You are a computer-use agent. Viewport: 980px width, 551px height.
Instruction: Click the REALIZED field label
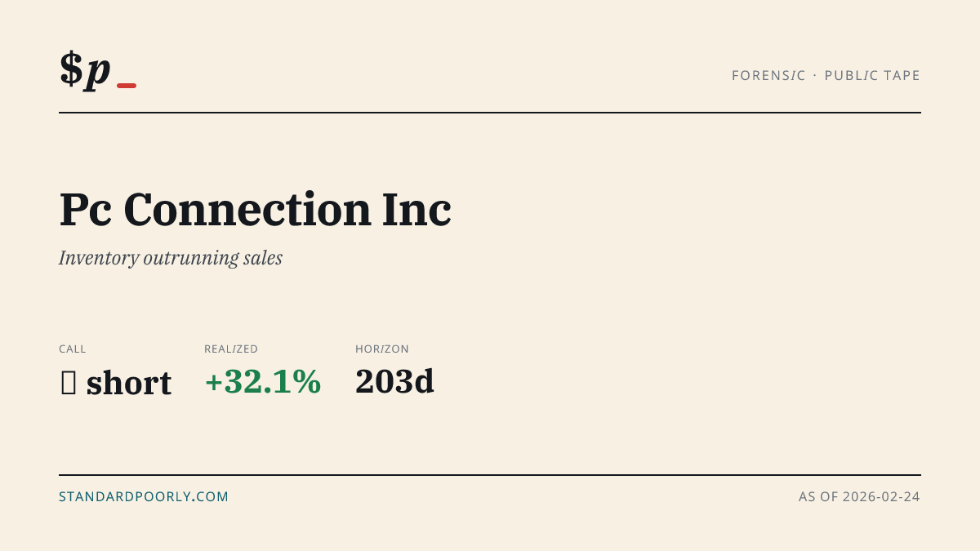[x=231, y=349]
